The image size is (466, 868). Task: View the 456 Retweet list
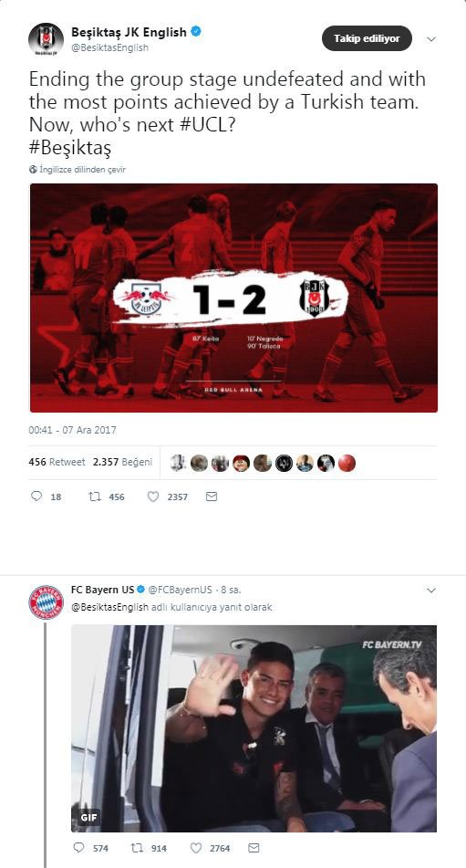(57, 462)
